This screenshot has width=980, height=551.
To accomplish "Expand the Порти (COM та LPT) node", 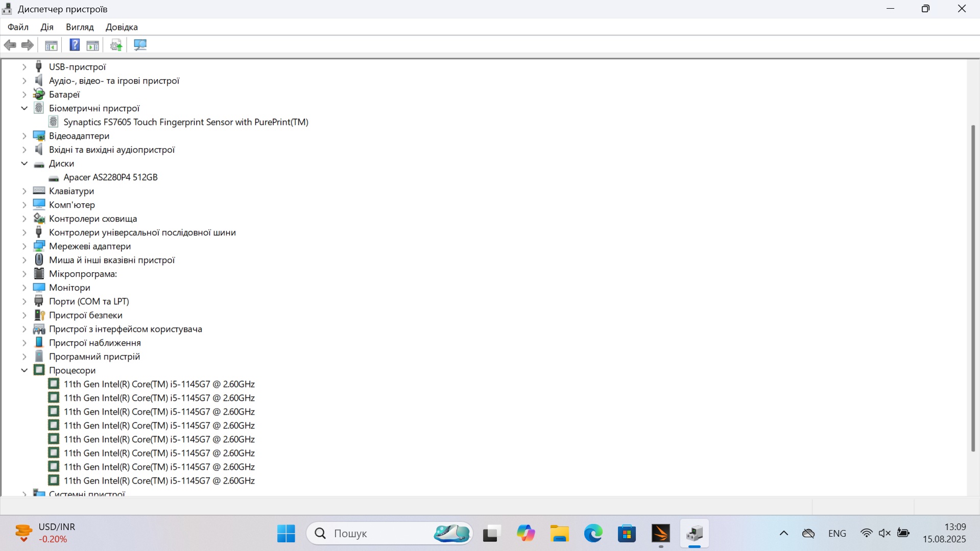I will coord(24,301).
